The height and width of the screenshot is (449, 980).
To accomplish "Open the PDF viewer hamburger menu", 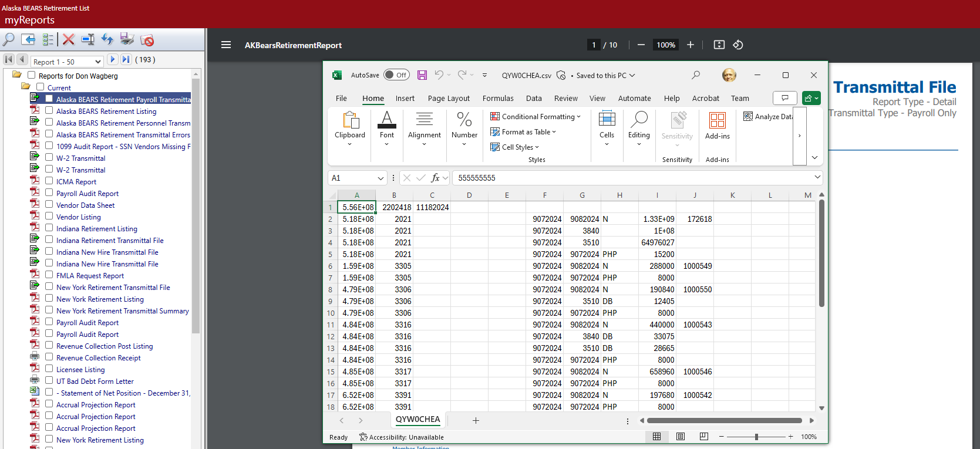I will pos(226,45).
